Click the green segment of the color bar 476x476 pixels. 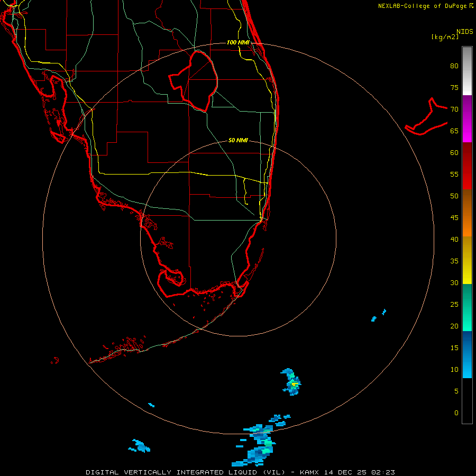(x=467, y=307)
